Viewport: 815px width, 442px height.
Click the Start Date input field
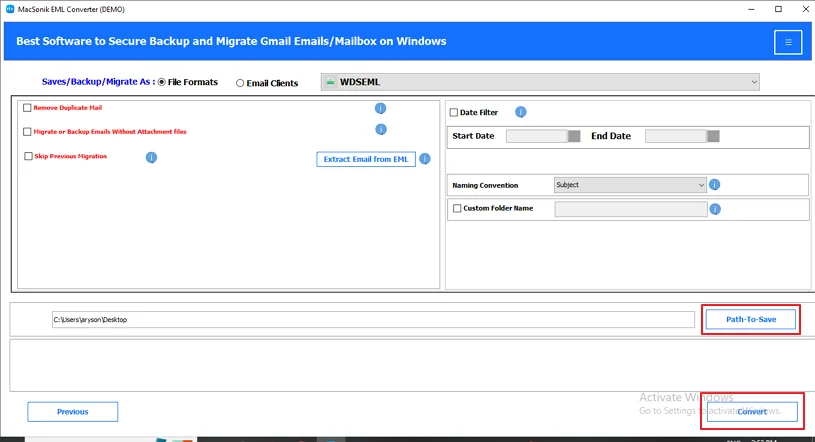[x=537, y=136]
